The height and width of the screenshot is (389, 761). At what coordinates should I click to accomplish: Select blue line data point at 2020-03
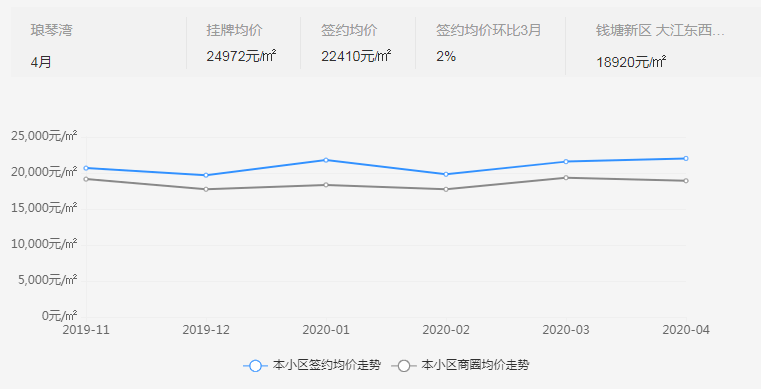pos(566,162)
